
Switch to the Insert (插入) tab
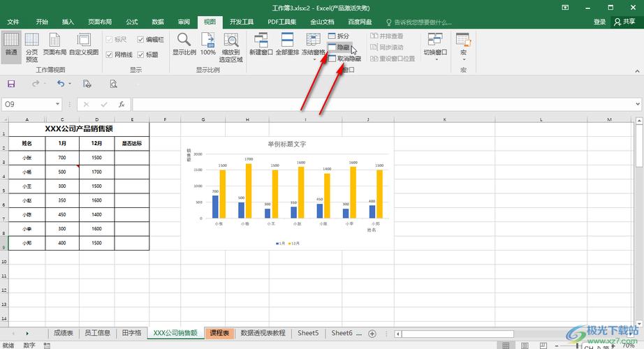coord(68,22)
